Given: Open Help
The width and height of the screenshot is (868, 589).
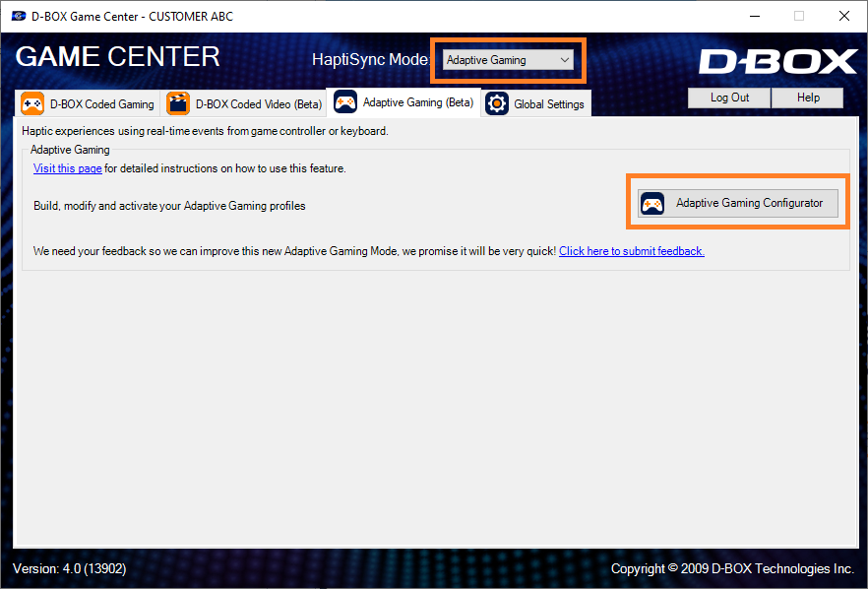Looking at the screenshot, I should coord(808,98).
